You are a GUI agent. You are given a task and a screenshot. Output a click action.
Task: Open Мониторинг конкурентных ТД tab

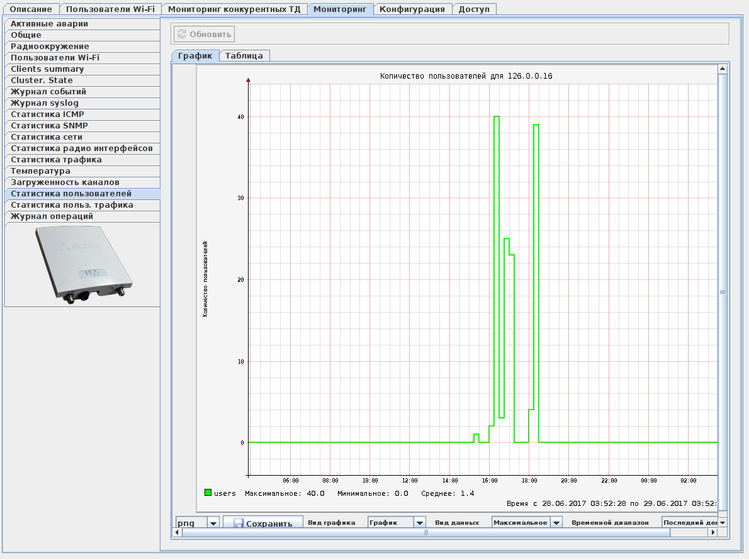click(x=234, y=9)
